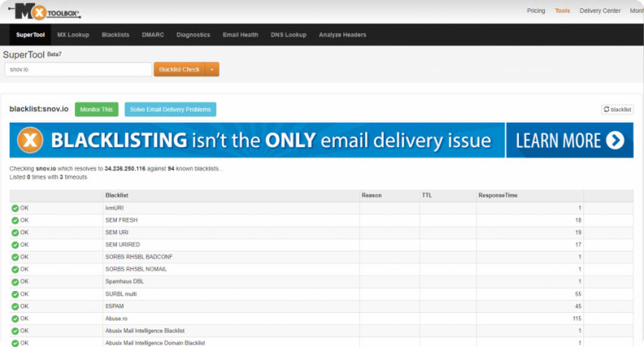The height and width of the screenshot is (347, 644).
Task: Open the MX Lookup tab
Action: (73, 35)
